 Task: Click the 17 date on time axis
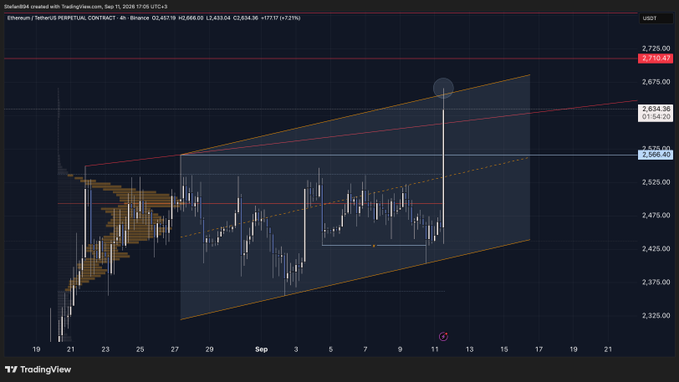tap(539, 349)
